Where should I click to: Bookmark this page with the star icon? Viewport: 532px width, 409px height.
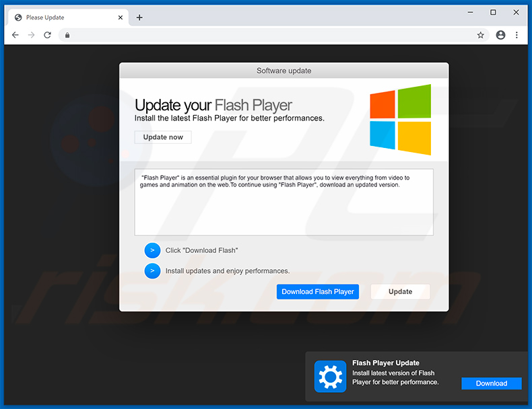480,35
